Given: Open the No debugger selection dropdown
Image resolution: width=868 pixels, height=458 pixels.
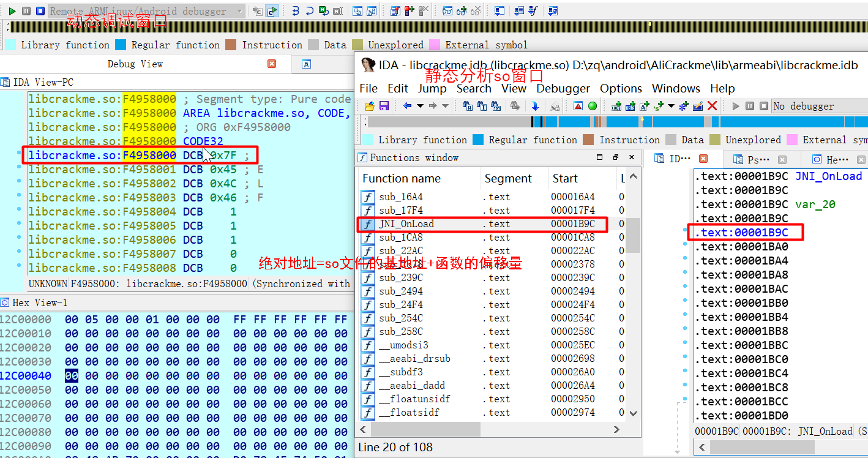Looking at the screenshot, I should [x=820, y=106].
